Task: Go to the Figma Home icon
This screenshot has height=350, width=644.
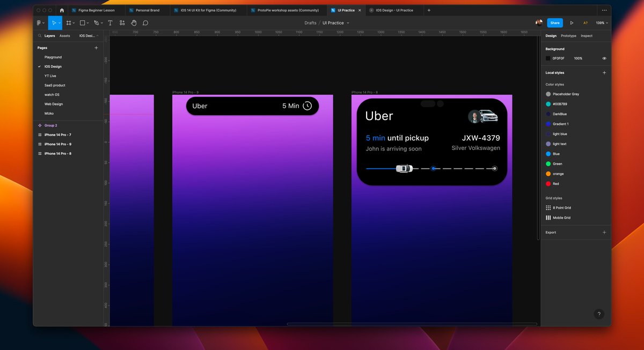Action: point(62,10)
